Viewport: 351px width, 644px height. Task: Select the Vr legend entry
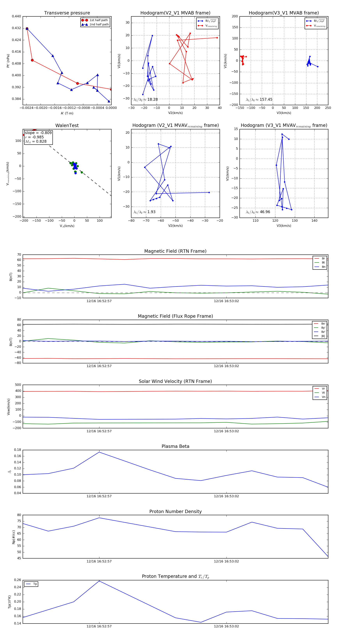pyautogui.click(x=320, y=389)
